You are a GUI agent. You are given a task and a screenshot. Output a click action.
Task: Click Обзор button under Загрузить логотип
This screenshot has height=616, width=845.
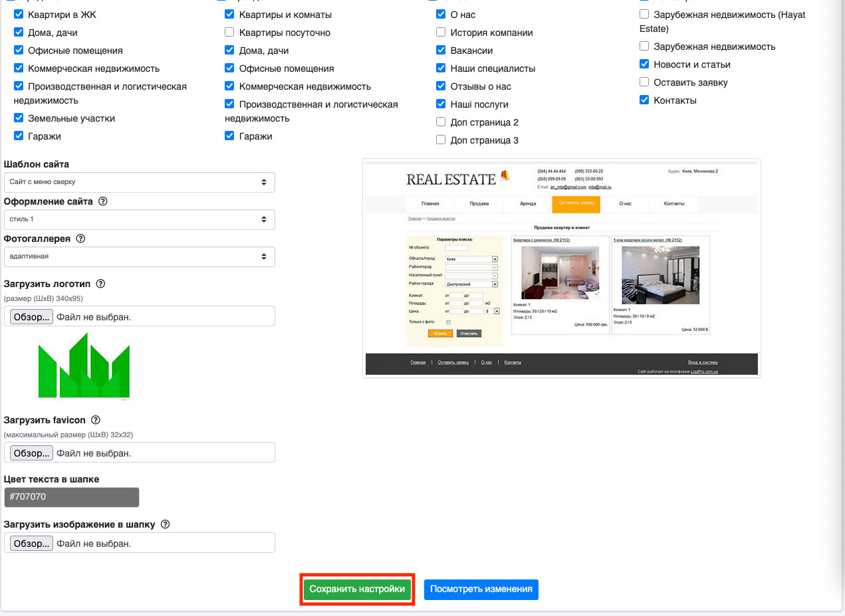[31, 317]
